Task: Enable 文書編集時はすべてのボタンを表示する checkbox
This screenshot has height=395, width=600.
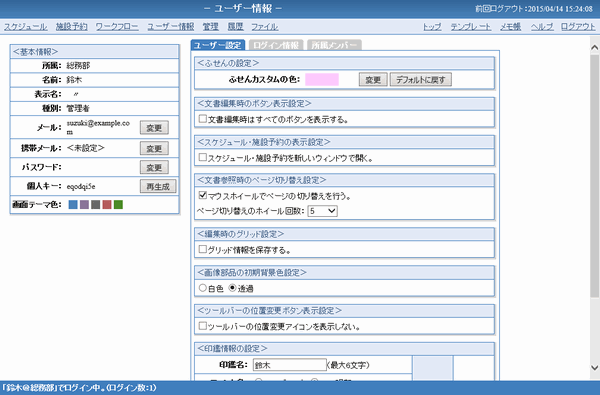Action: [203, 119]
